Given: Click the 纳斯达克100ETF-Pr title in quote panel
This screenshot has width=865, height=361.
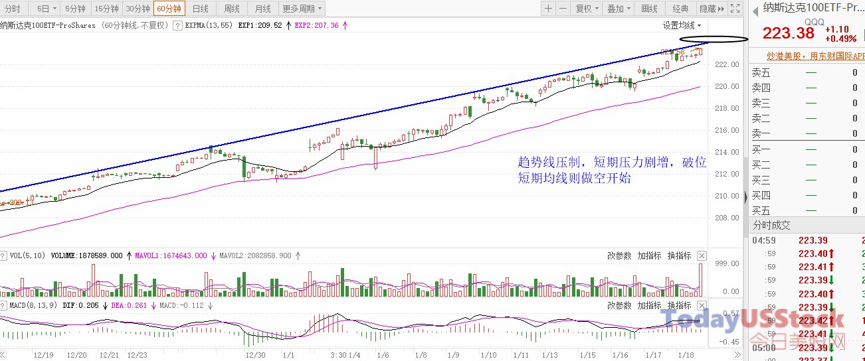Looking at the screenshot, I should point(813,7).
